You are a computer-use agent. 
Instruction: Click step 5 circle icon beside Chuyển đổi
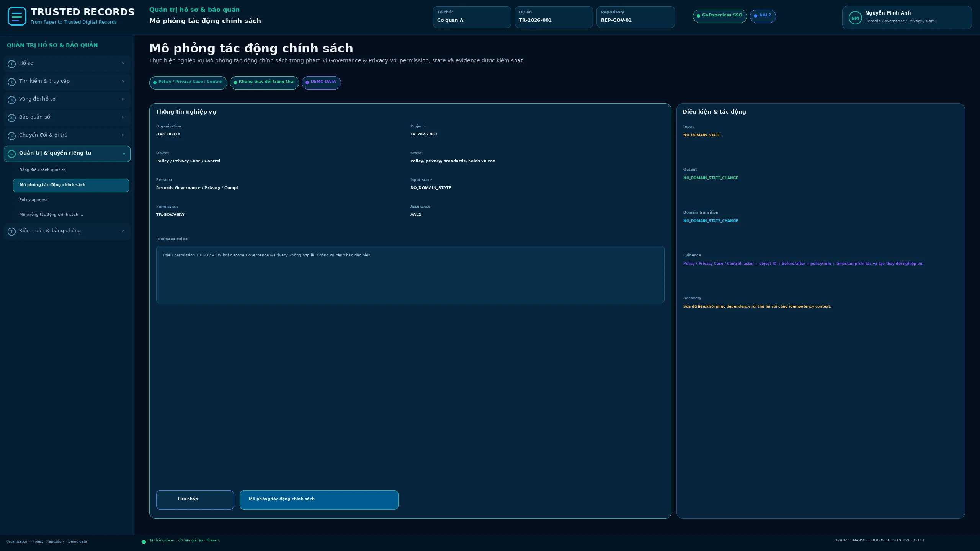(x=11, y=136)
